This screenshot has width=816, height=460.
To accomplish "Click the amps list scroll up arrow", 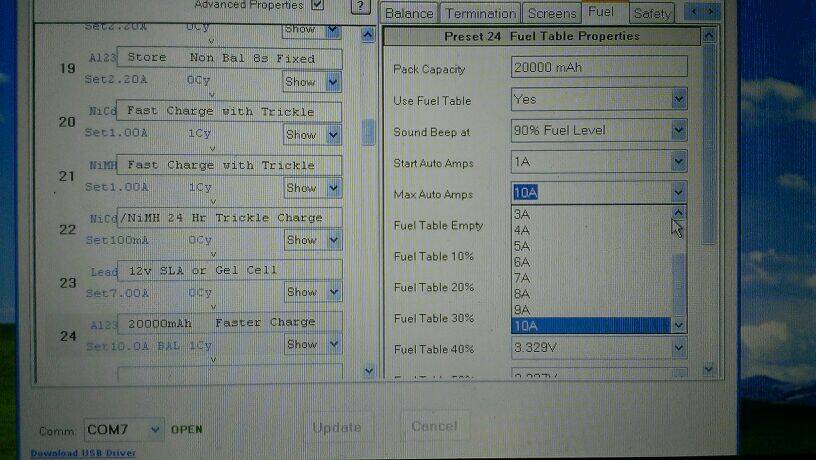I will pos(678,213).
